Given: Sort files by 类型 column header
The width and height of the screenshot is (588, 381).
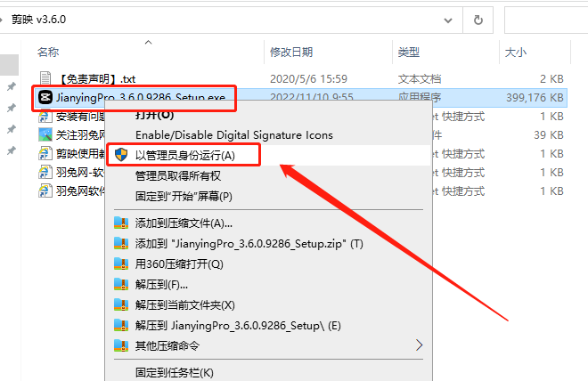Looking at the screenshot, I should click(x=409, y=52).
